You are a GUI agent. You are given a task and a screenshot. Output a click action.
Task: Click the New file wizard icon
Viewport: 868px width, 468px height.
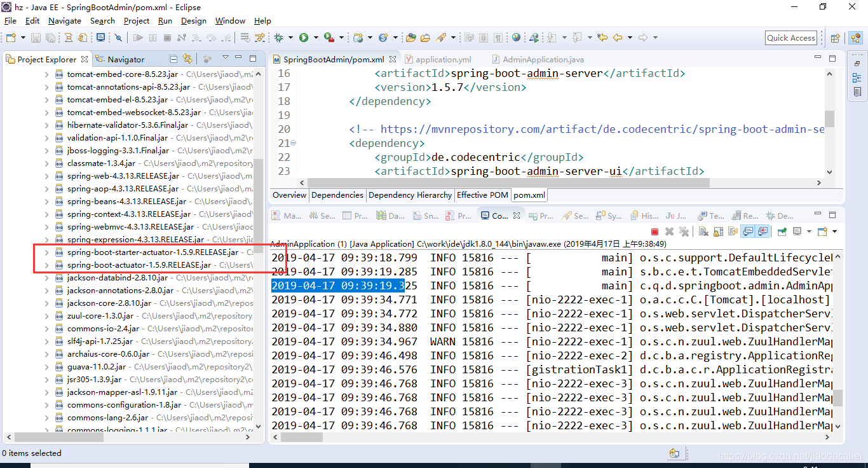(11, 38)
